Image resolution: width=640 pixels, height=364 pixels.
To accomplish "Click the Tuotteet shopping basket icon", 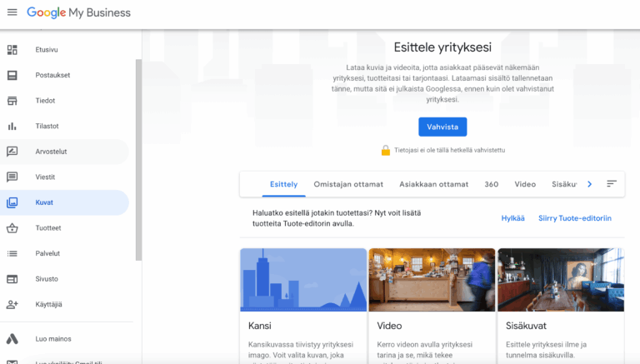I will [x=12, y=228].
